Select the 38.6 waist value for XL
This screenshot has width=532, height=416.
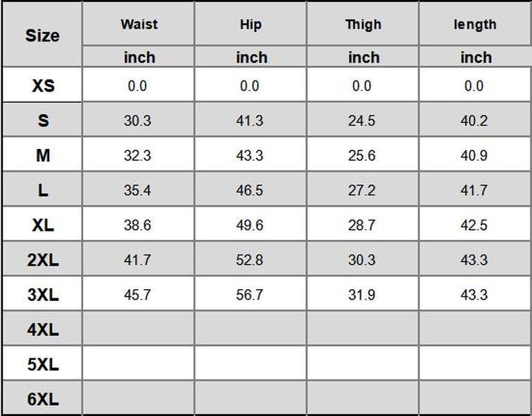[x=137, y=225]
